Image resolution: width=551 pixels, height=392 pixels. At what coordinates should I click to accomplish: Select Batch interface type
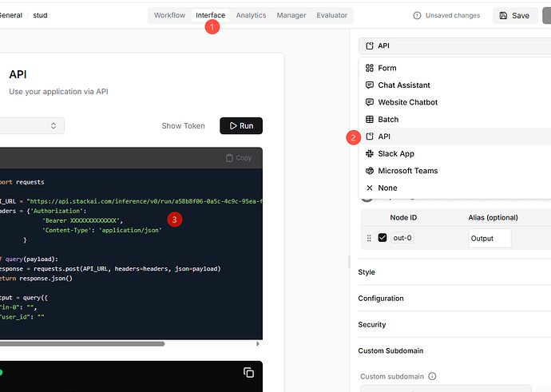pos(454,120)
